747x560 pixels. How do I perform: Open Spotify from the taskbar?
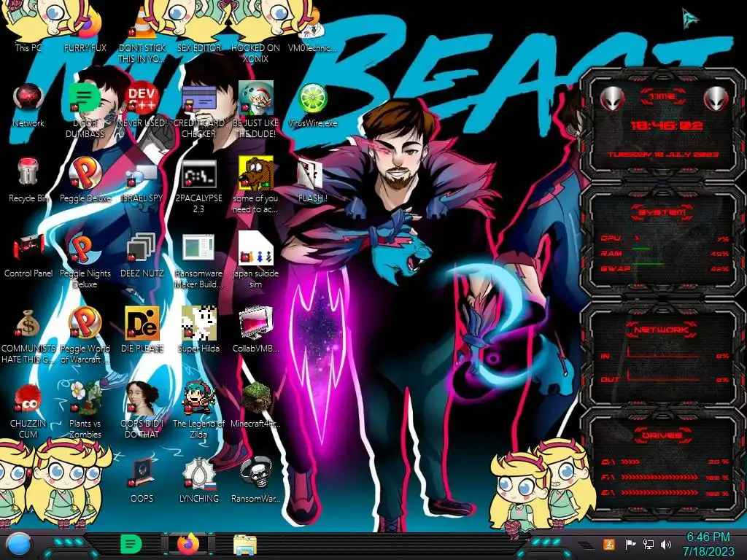pos(131,544)
